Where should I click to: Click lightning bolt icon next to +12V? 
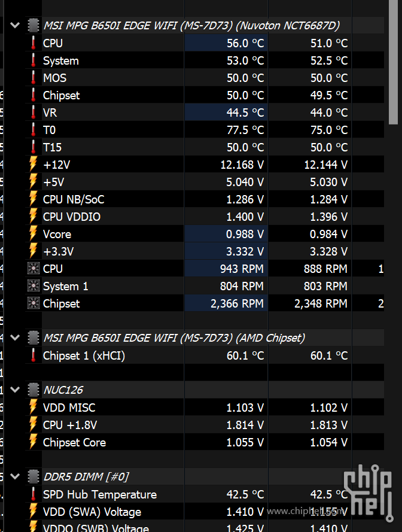pos(33,164)
